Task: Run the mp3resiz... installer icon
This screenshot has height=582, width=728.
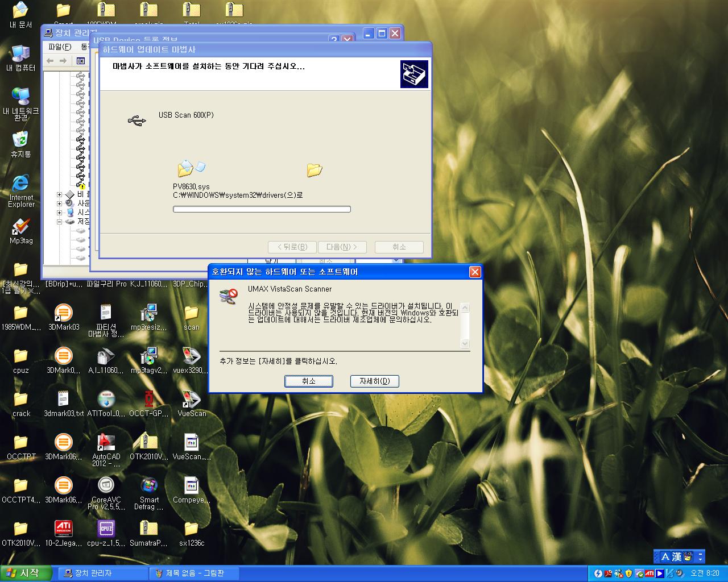Action: (148, 317)
